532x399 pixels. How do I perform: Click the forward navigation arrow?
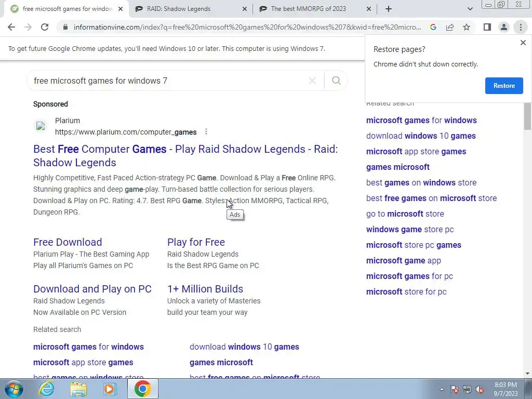28,27
